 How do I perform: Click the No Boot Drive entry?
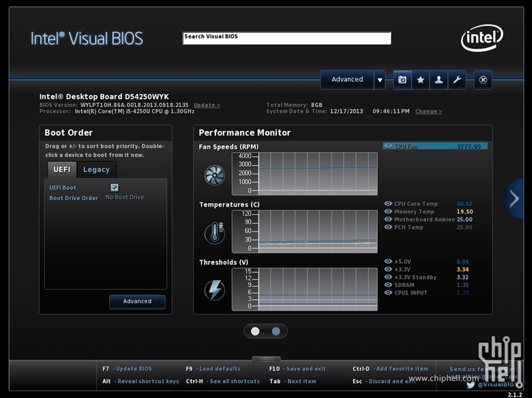point(125,198)
